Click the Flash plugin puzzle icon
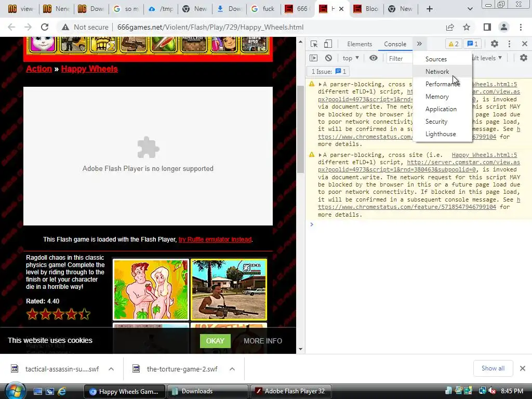 click(148, 147)
